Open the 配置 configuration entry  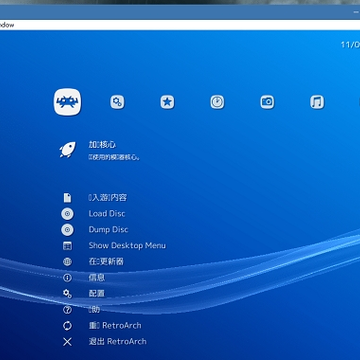click(97, 293)
